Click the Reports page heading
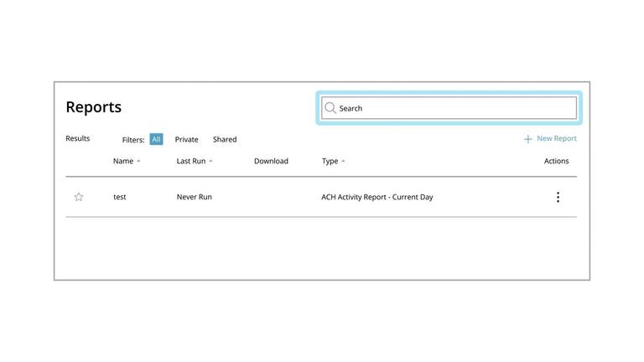Viewport: 644px width, 362px height. coord(94,107)
